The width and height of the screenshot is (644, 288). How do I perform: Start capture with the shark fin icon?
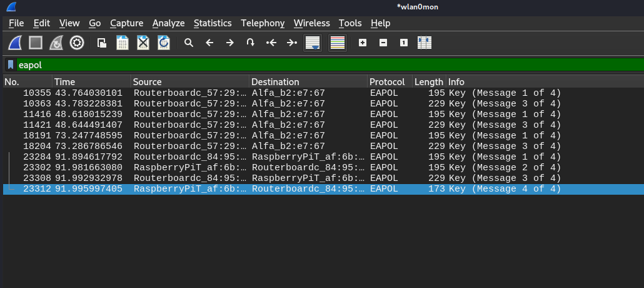(x=15, y=43)
